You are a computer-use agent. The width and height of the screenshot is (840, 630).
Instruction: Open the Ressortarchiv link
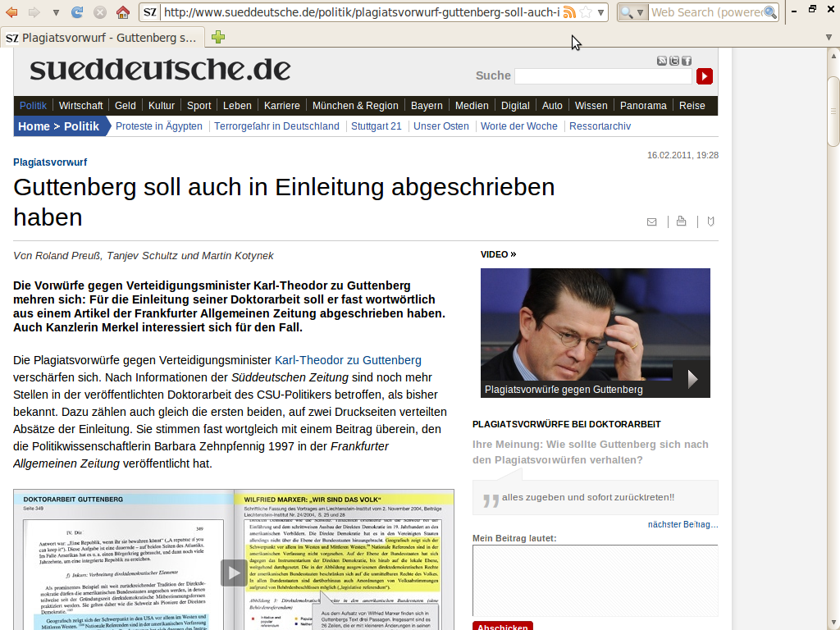[600, 126]
